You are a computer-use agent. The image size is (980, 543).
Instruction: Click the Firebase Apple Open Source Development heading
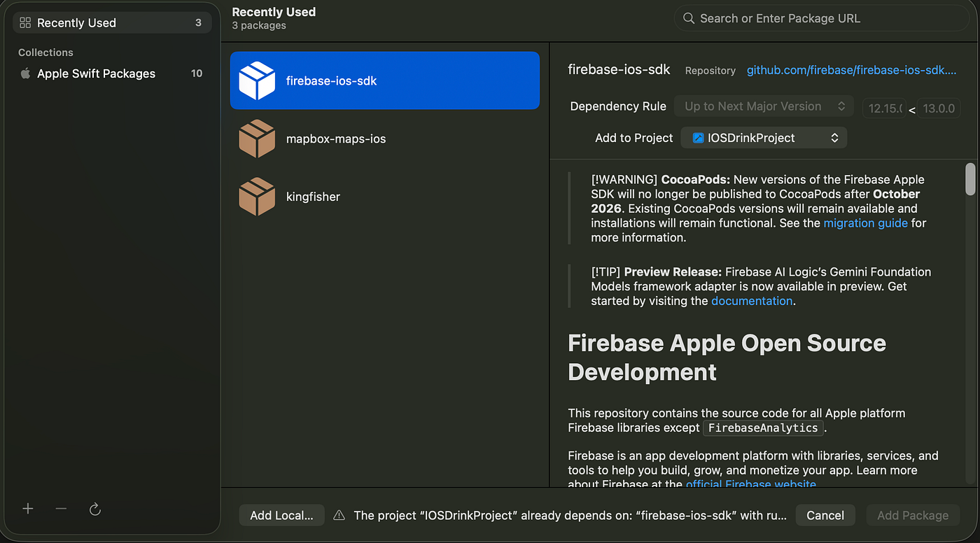pos(727,358)
